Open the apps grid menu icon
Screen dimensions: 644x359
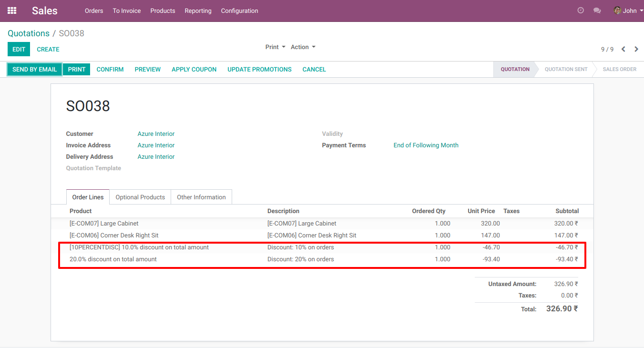click(12, 10)
